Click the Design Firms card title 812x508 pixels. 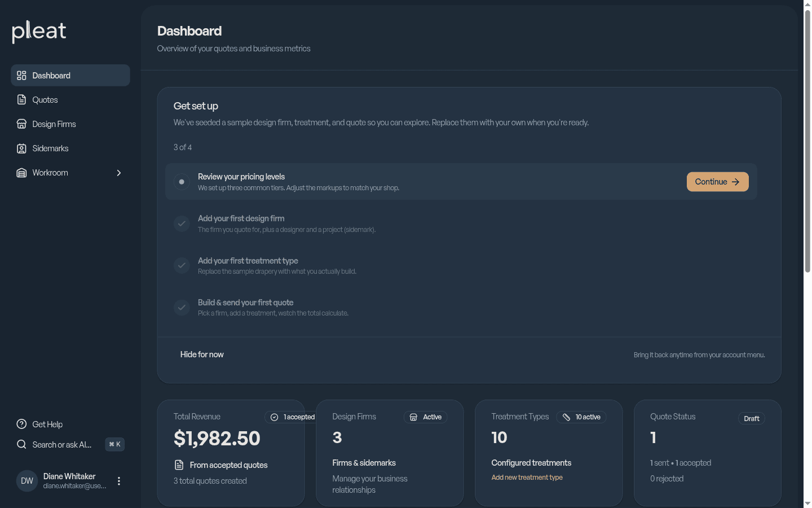(x=354, y=417)
